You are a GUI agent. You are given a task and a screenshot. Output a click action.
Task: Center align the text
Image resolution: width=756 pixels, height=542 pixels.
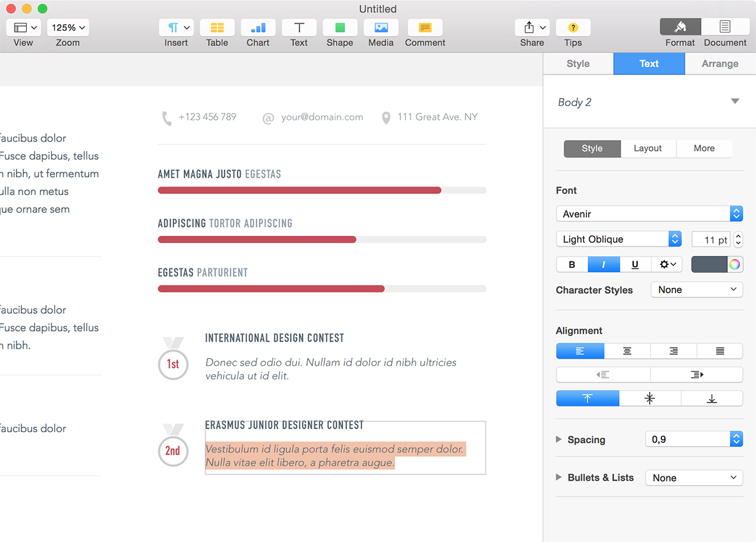pyautogui.click(x=627, y=351)
